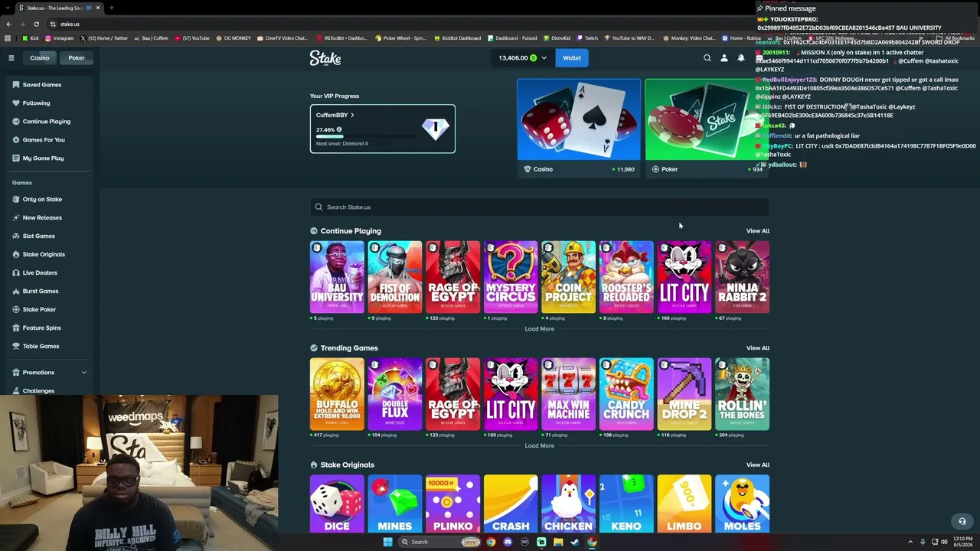Open Games For You sidebar item
980x551 pixels.
(50, 140)
